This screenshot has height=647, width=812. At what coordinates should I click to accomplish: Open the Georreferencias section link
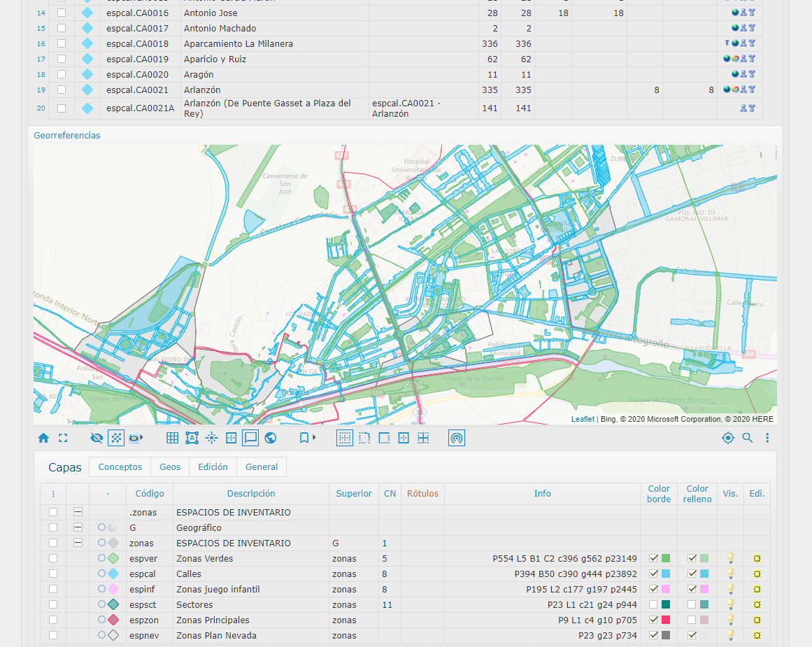(67, 135)
